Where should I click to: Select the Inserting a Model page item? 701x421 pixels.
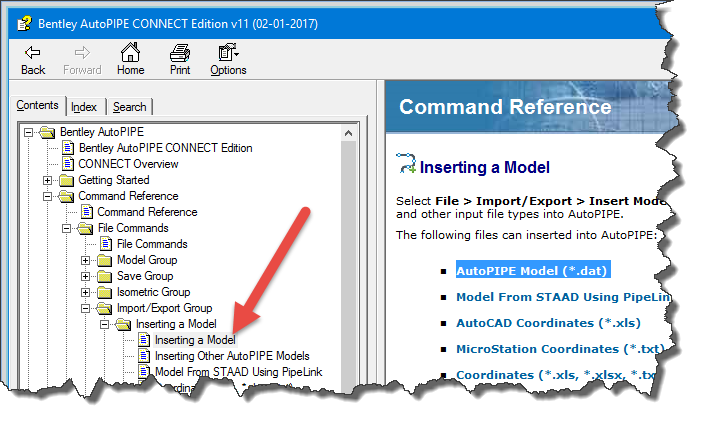point(195,340)
